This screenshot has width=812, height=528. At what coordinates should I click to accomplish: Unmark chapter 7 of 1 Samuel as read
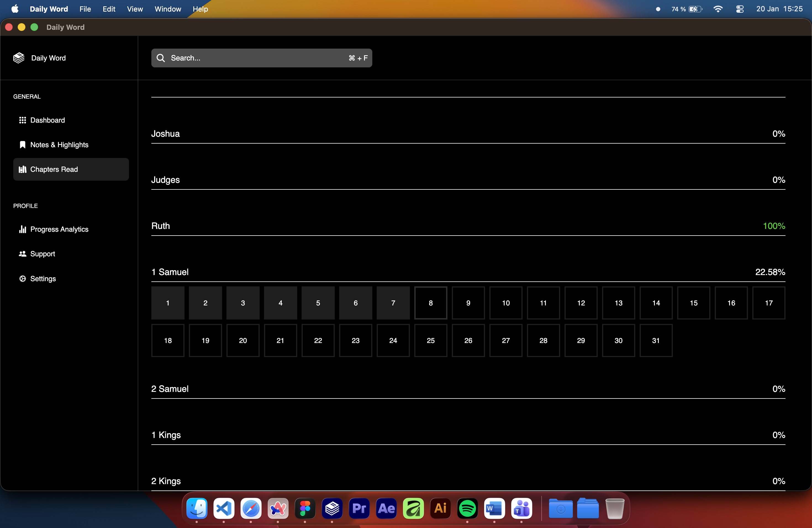click(393, 303)
